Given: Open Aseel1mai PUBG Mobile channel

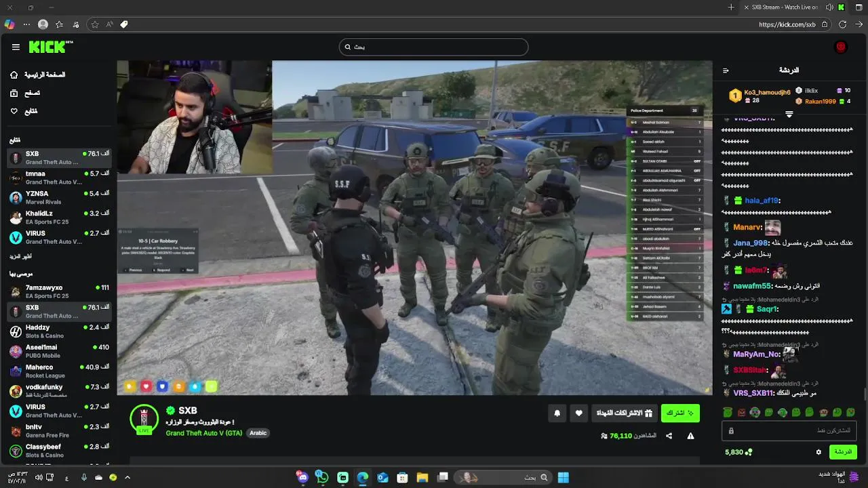Looking at the screenshot, I should 59,351.
